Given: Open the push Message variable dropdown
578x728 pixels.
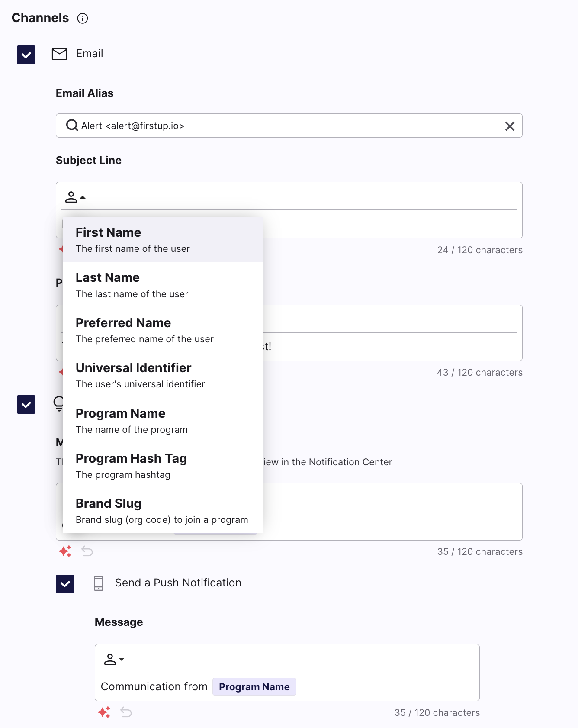Looking at the screenshot, I should coord(114,659).
